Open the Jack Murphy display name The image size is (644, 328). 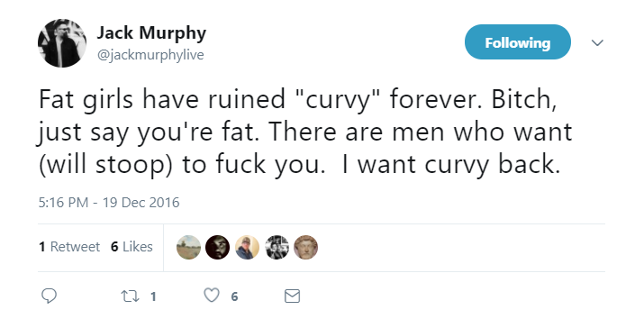[151, 32]
